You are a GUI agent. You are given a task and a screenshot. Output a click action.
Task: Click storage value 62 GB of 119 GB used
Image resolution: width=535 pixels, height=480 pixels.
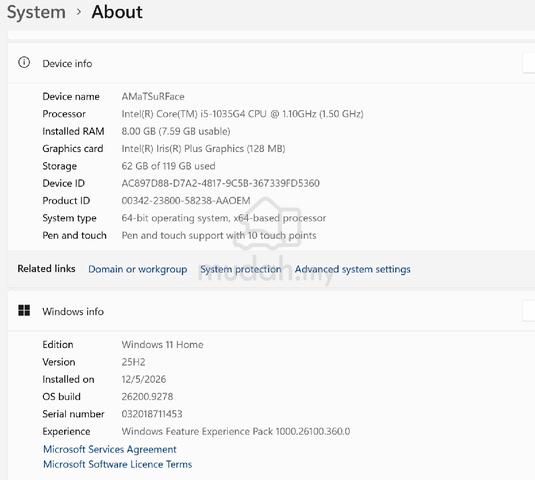pos(168,166)
